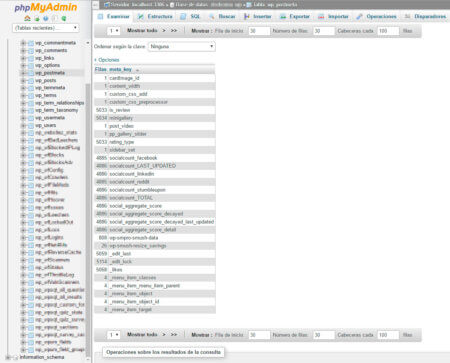Click top Fila de inicio input field
Viewport: 450px width, 363px height.
click(259, 31)
